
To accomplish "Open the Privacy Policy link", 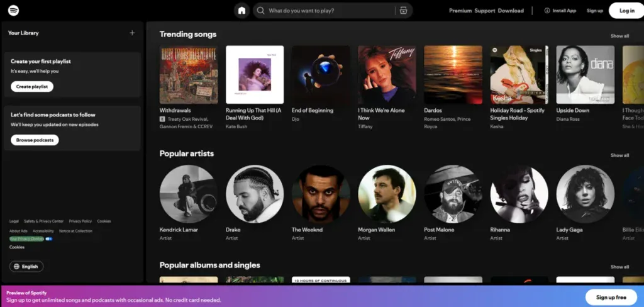I will pyautogui.click(x=80, y=221).
